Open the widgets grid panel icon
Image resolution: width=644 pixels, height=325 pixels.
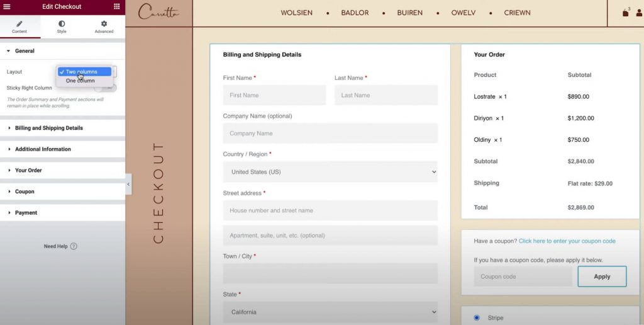coord(117,6)
